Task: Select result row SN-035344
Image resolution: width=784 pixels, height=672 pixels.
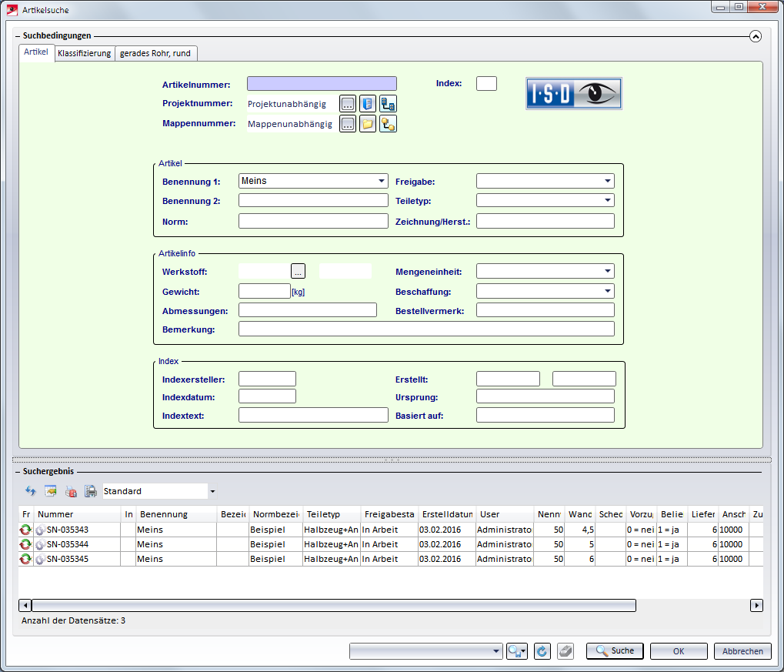Action: coord(68,544)
